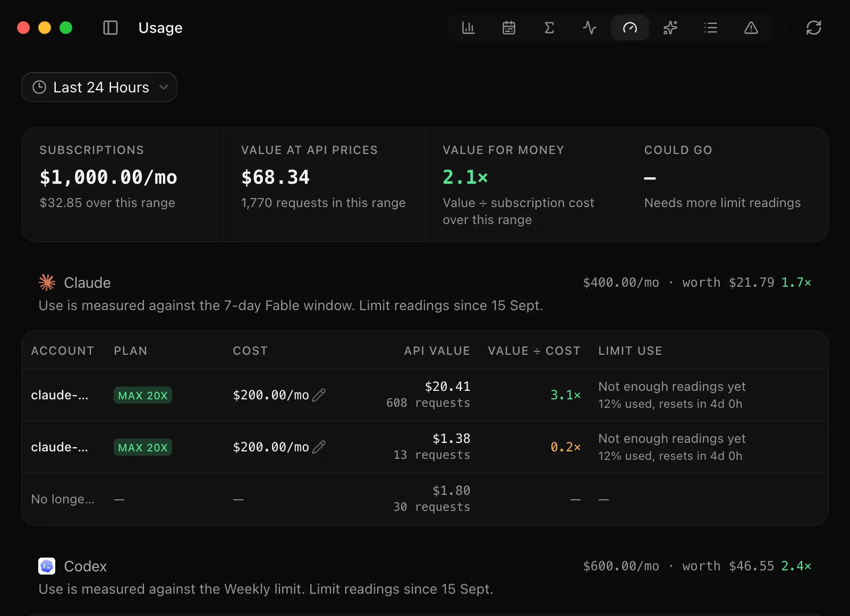Click the API VALUE column header
The image size is (850, 616).
(437, 350)
